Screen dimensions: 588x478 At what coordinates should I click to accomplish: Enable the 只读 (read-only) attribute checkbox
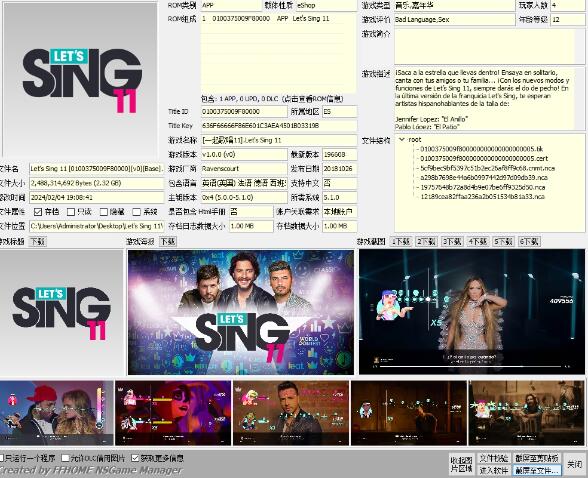(x=70, y=212)
